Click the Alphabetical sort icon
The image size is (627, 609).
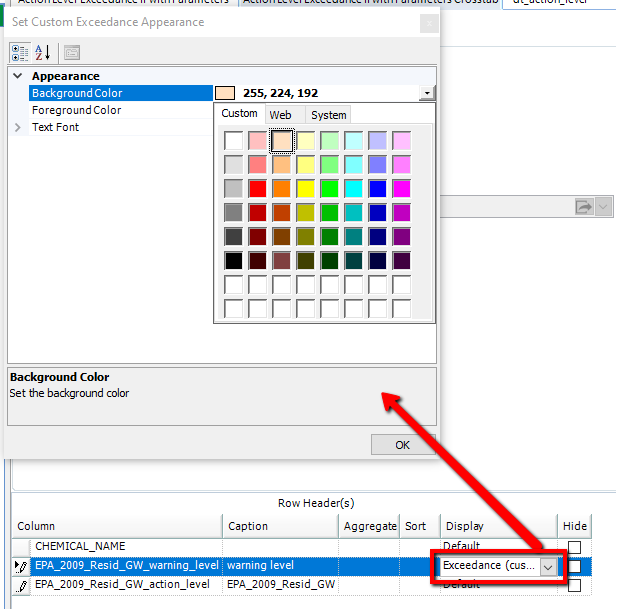(43, 53)
